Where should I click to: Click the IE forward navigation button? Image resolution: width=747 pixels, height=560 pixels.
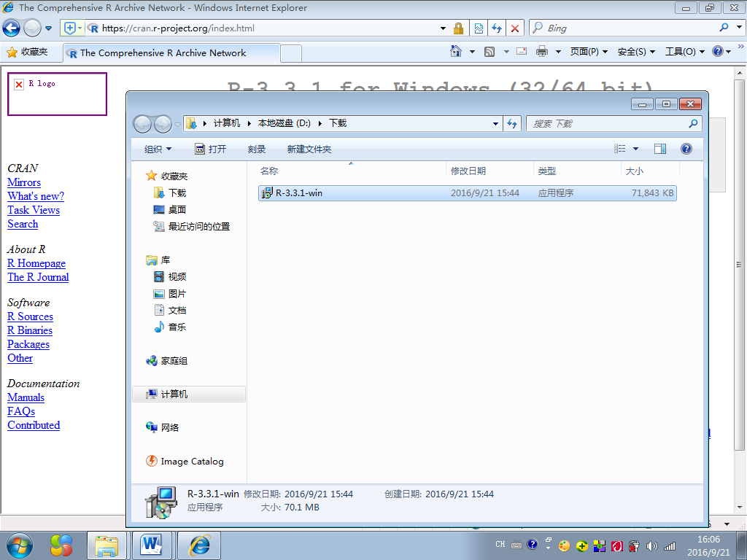[x=32, y=28]
